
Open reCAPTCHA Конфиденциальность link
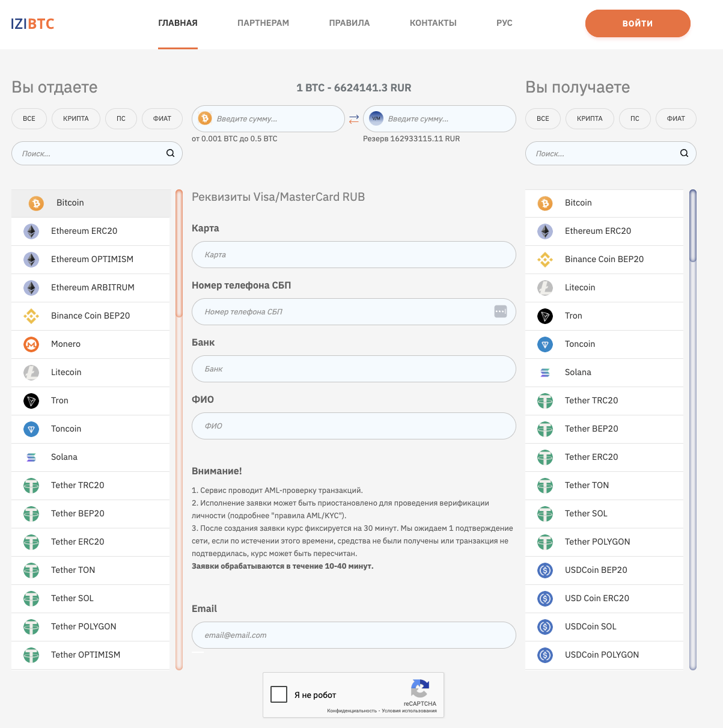352,711
